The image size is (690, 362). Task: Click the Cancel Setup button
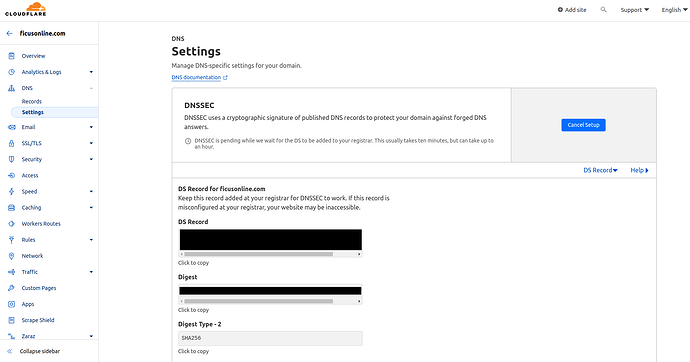(x=583, y=125)
